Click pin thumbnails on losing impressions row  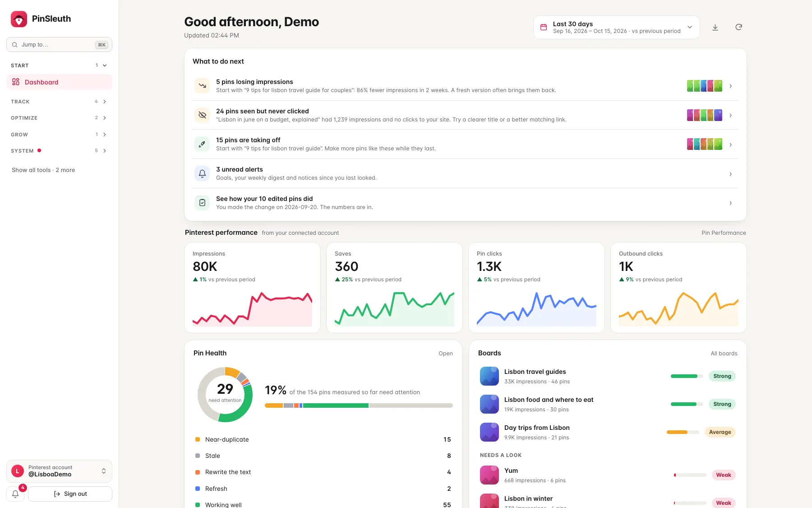(x=705, y=86)
